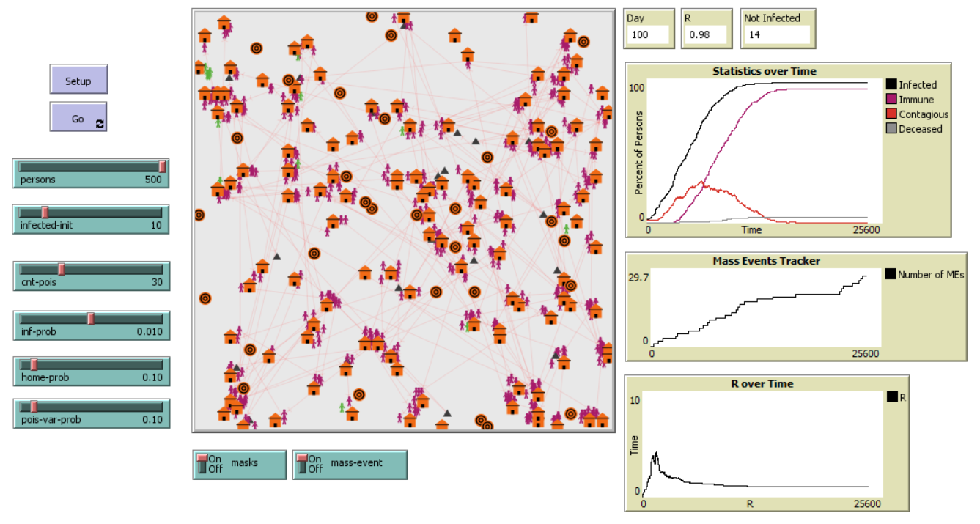
Task: Click the purple Immune legend swatch
Action: tap(891, 100)
